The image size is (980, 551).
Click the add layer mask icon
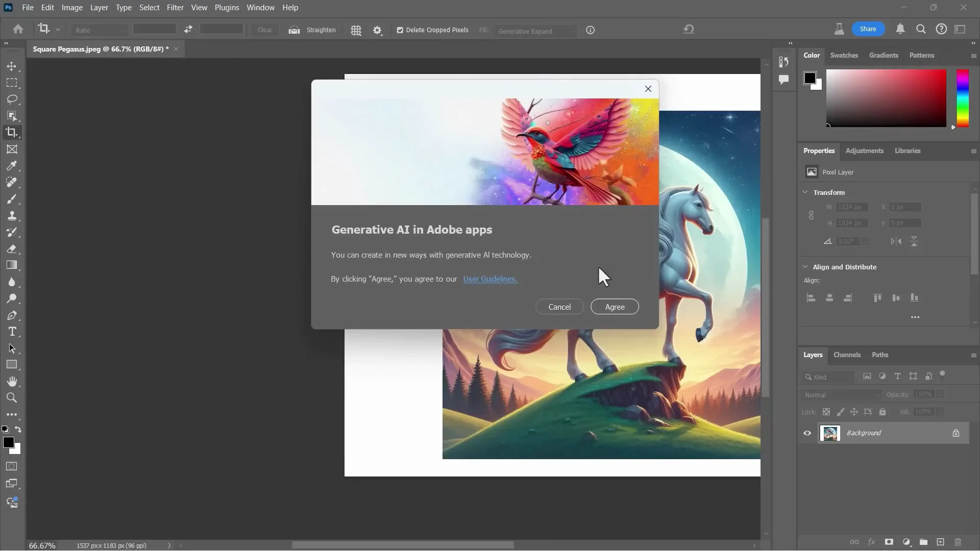point(889,542)
